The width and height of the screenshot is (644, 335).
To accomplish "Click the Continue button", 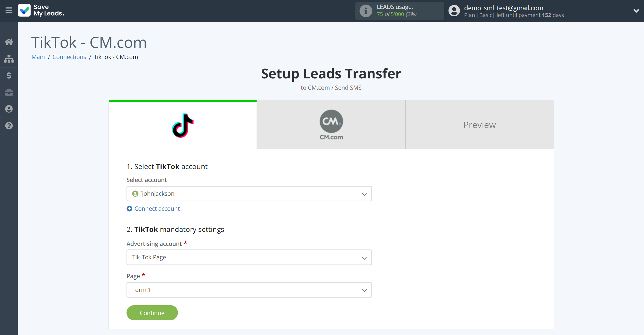I will (152, 312).
